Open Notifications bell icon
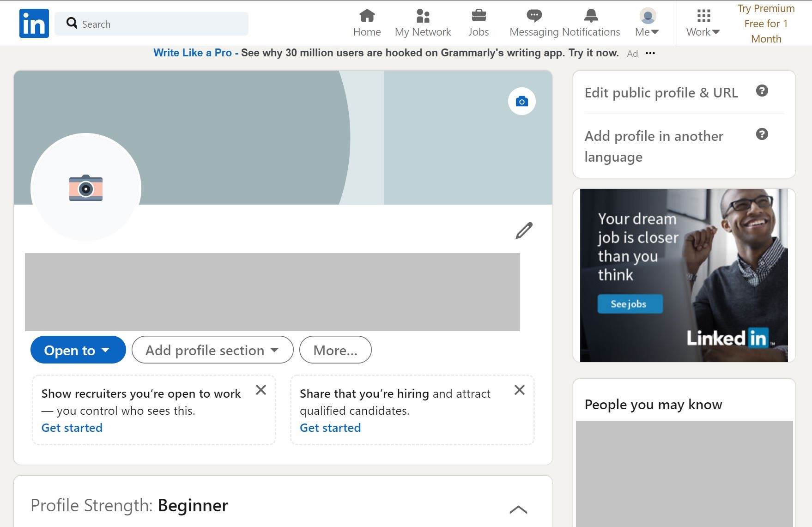The width and height of the screenshot is (812, 527). point(591,16)
